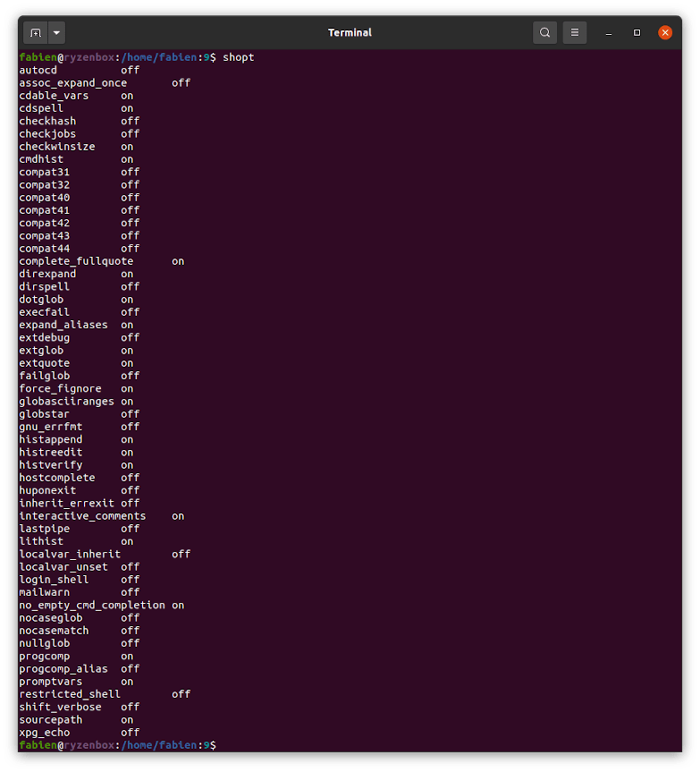Open the hamburger menu icon
This screenshot has width=700, height=772.
click(574, 32)
